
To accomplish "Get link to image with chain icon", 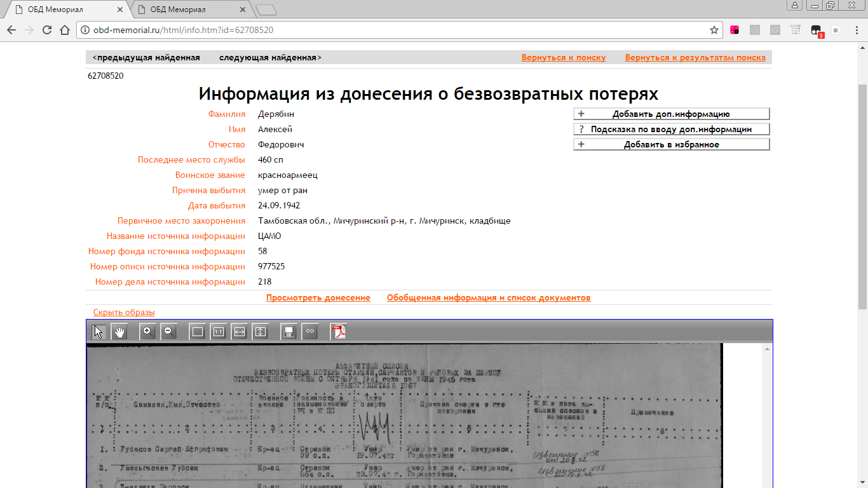I will pos(309,332).
